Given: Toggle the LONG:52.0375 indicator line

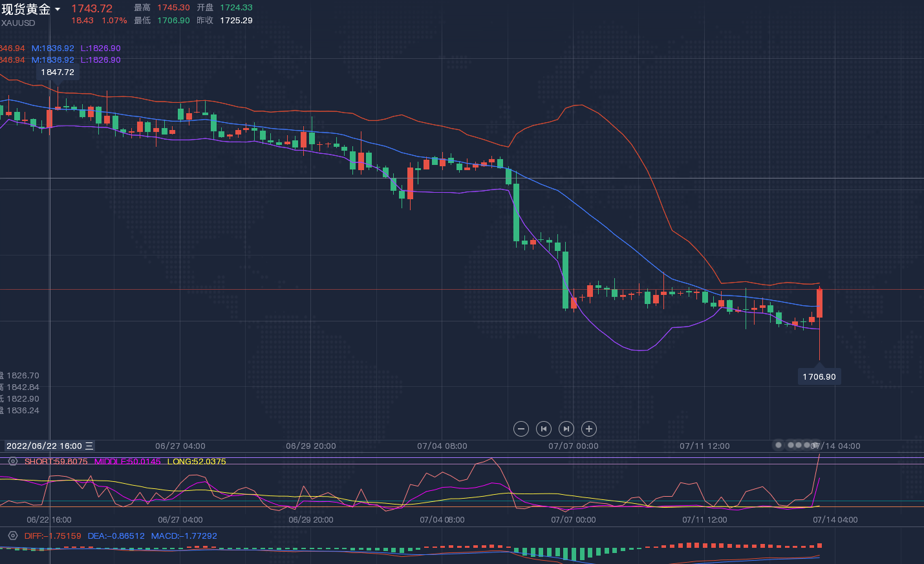Looking at the screenshot, I should click(197, 461).
